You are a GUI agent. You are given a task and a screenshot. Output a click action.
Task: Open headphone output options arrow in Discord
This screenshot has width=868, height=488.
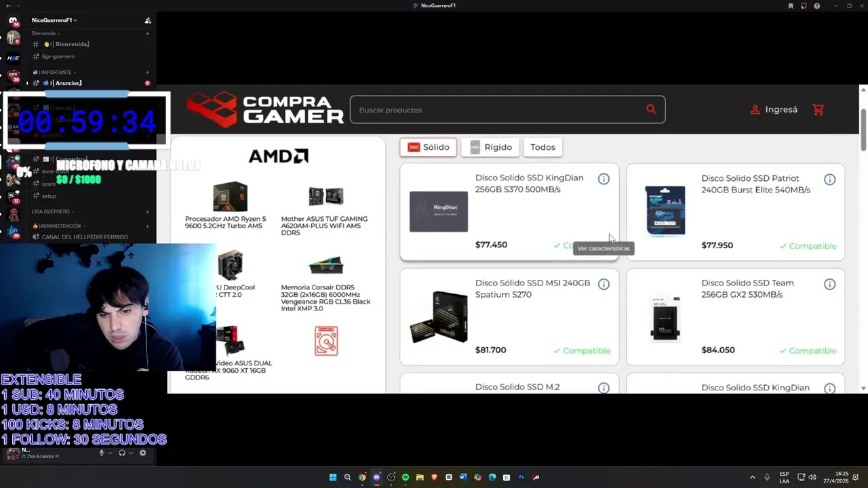[131, 453]
